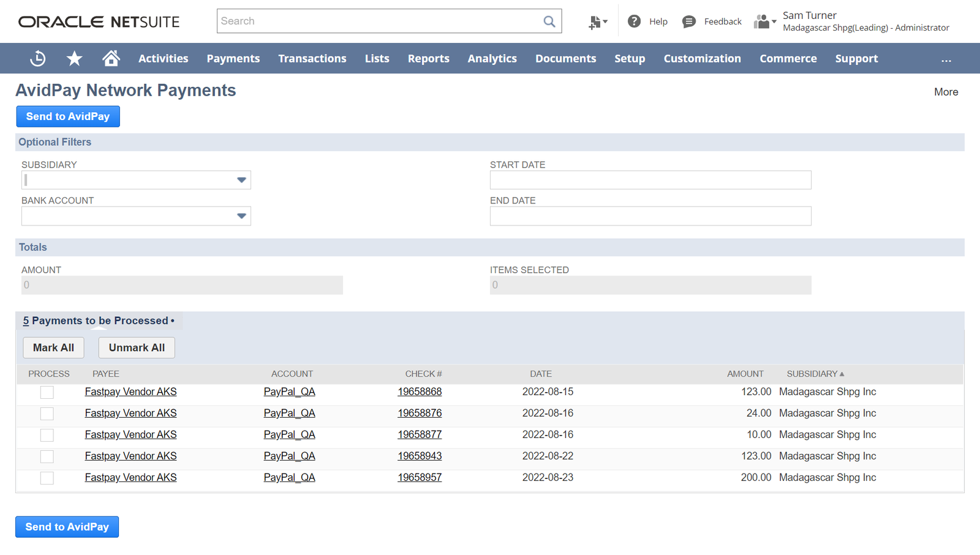Open the More link at top right
Image resolution: width=980 pixels, height=555 pixels.
946,92
